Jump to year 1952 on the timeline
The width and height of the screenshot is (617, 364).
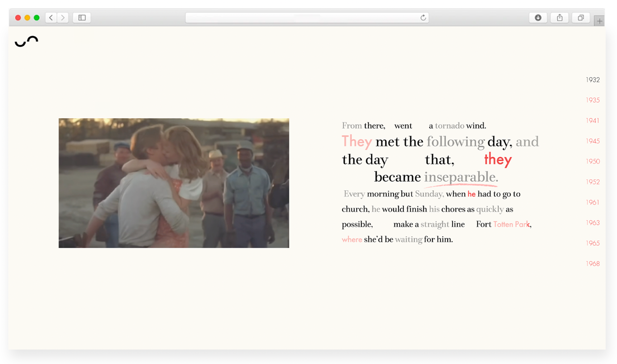[593, 182]
